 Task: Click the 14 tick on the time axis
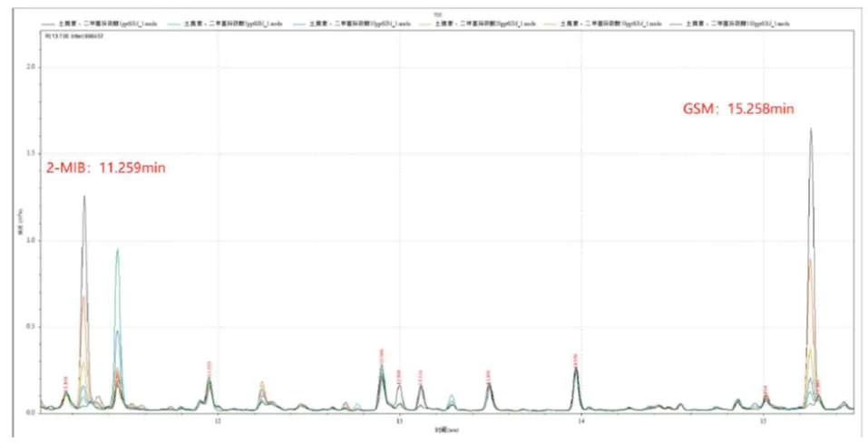click(580, 421)
